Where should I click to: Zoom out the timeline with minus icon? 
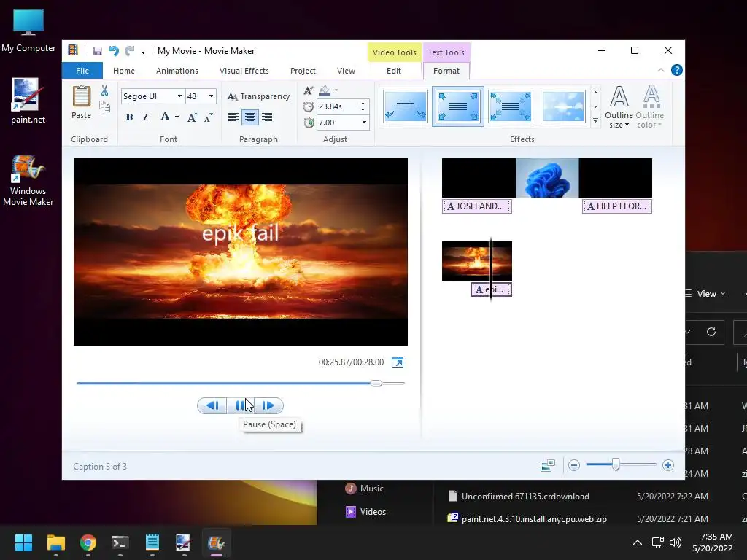(x=574, y=465)
